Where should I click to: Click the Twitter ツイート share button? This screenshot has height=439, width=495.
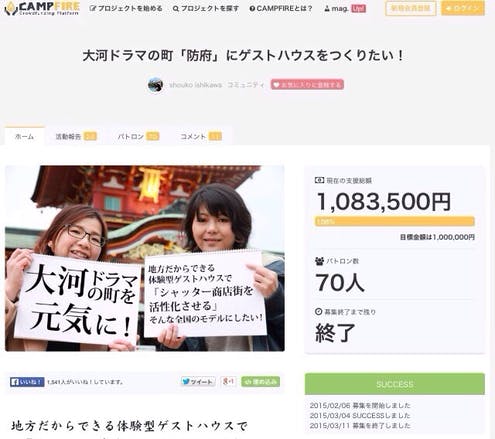198,382
